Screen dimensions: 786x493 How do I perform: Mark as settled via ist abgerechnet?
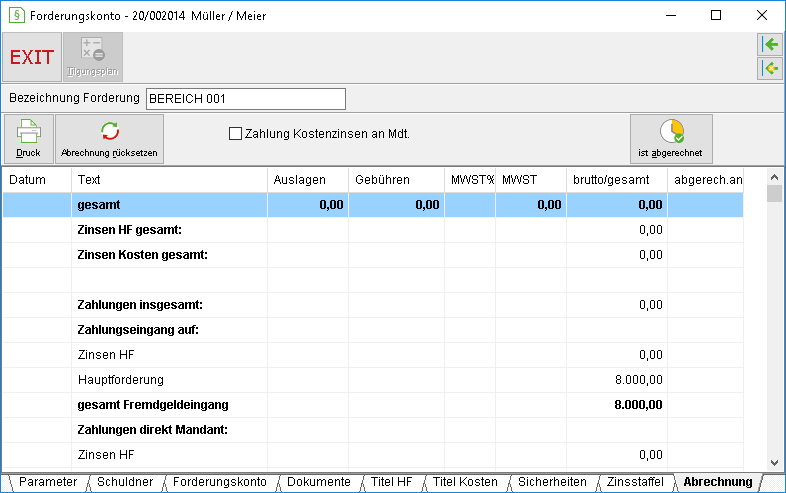pos(671,139)
